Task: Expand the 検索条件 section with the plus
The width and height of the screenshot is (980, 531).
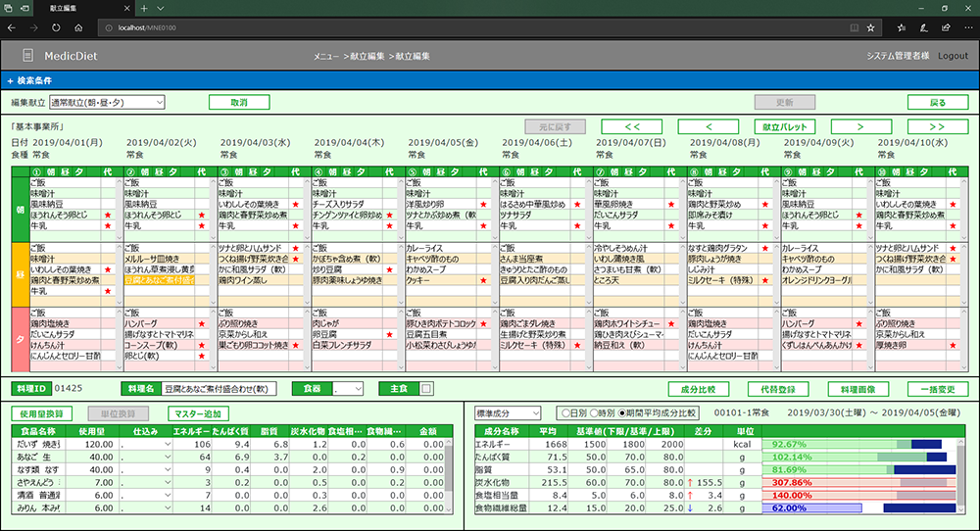Action: pyautogui.click(x=10, y=80)
